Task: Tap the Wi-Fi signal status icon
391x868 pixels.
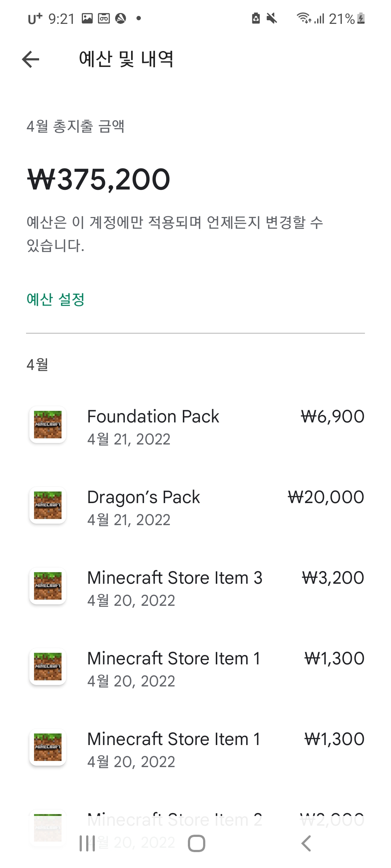Action: (304, 18)
